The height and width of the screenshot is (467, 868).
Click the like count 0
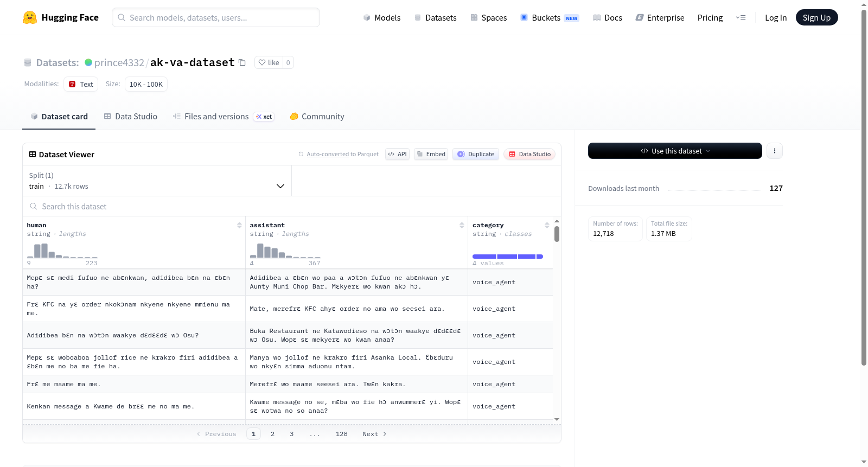click(288, 62)
